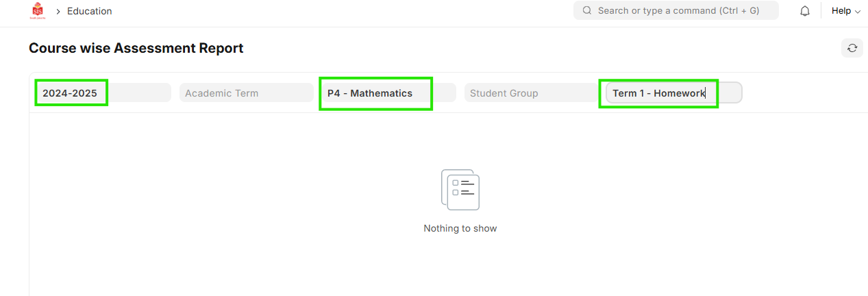The image size is (868, 296).
Task: Click the breadcrumb arrow before Education
Action: click(x=58, y=12)
